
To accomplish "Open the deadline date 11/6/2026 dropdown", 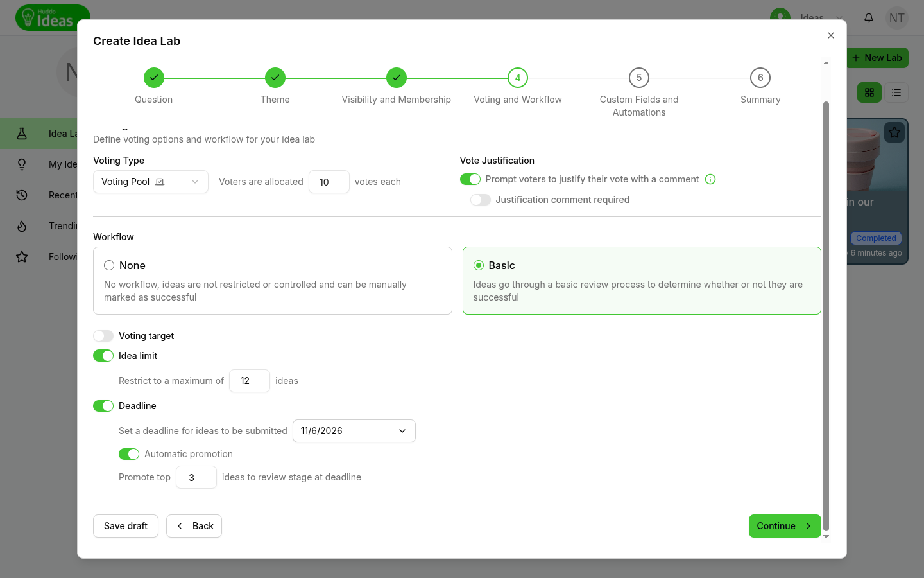I will (x=354, y=431).
